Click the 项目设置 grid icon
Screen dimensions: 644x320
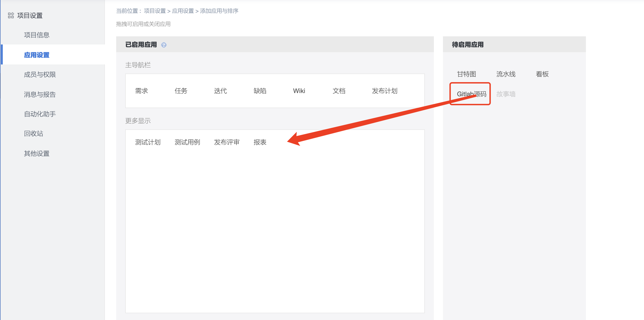coord(11,15)
